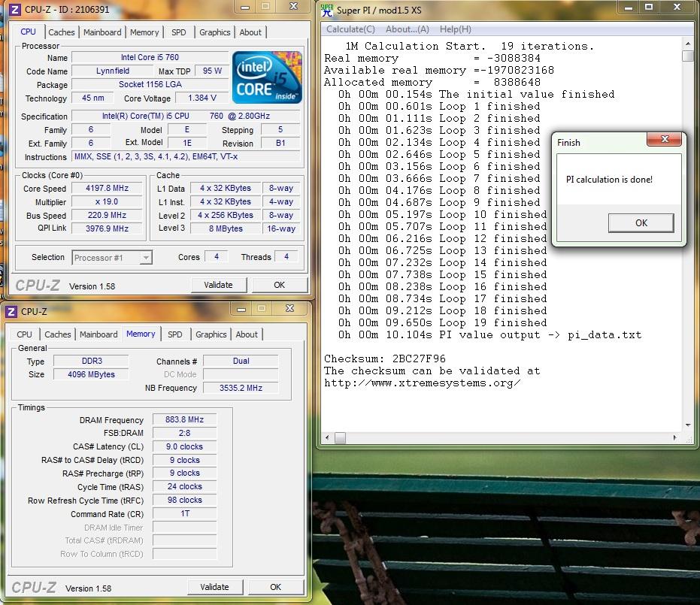Click the Super PI vertical scrollbar thumb
Image resolution: width=700 pixels, height=605 pixels.
tap(687, 56)
